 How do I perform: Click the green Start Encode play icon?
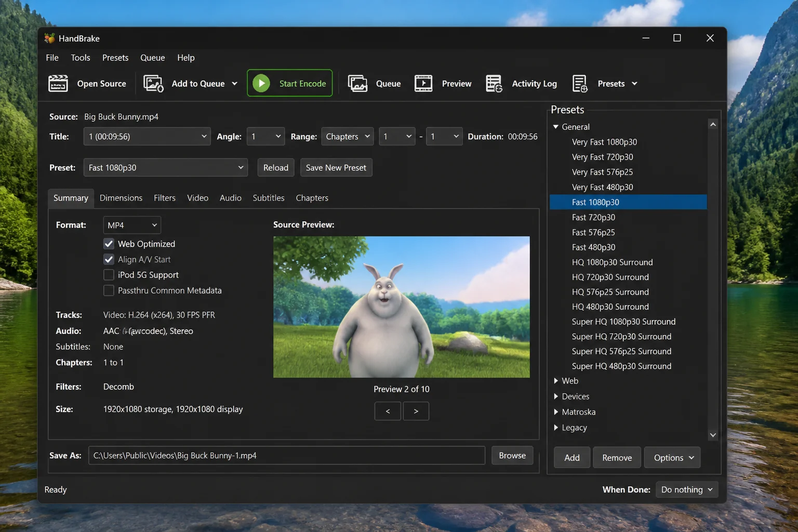click(261, 83)
